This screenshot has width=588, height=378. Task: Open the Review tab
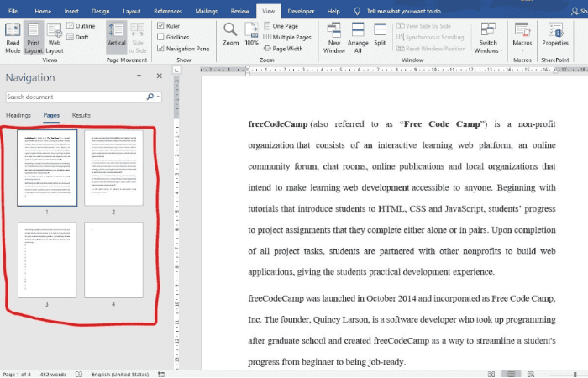tap(239, 11)
